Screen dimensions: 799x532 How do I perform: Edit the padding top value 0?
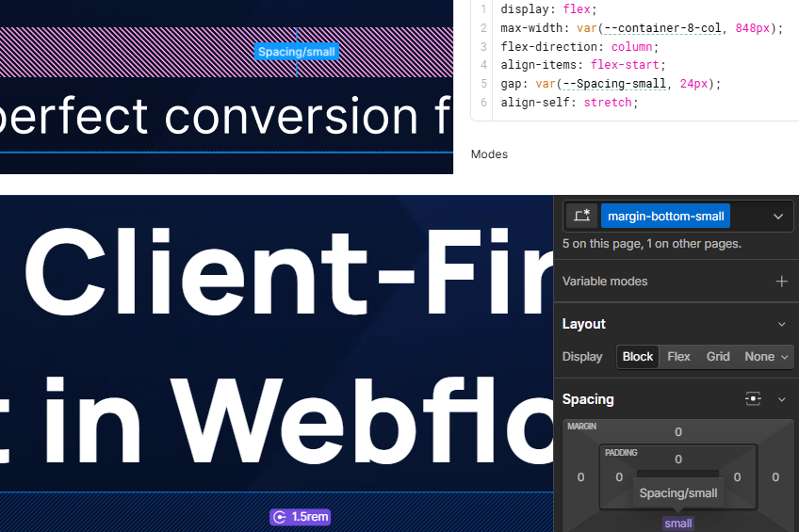click(678, 459)
